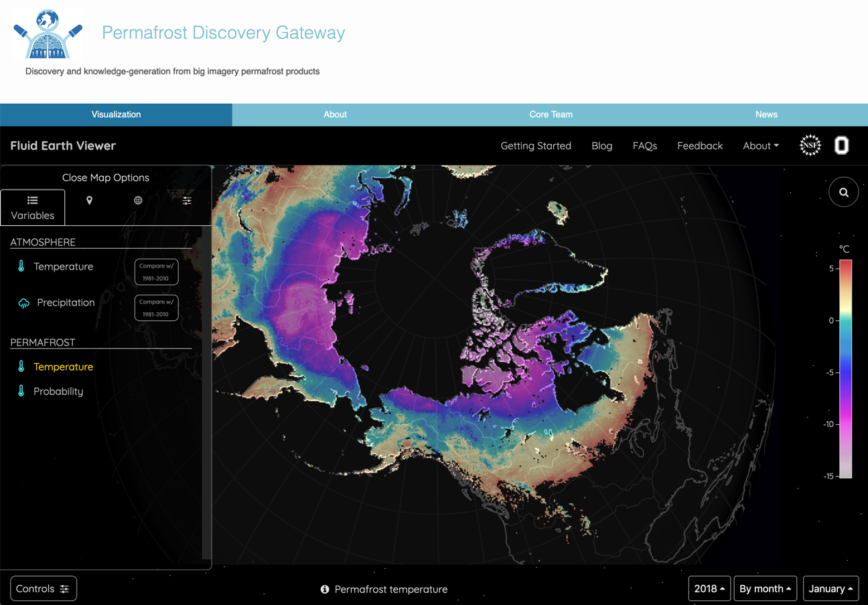Click the precipitation cloud icon
The width and height of the screenshot is (868, 605).
pos(23,303)
